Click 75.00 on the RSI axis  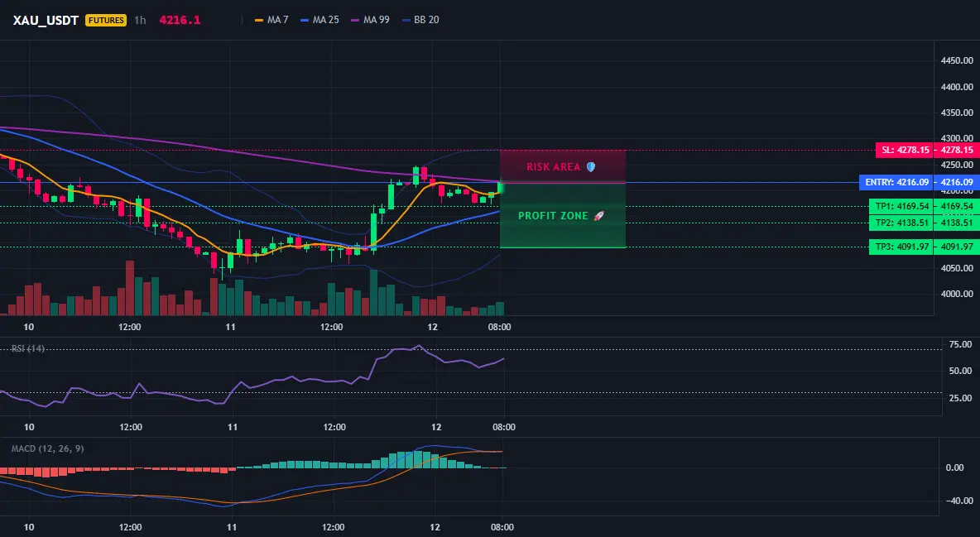click(x=960, y=344)
